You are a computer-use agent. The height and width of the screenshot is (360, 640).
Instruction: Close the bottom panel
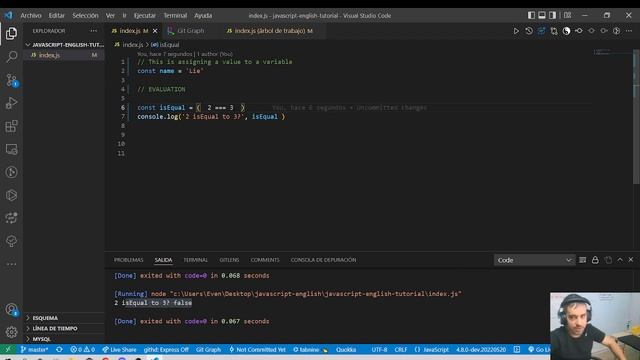(631, 260)
